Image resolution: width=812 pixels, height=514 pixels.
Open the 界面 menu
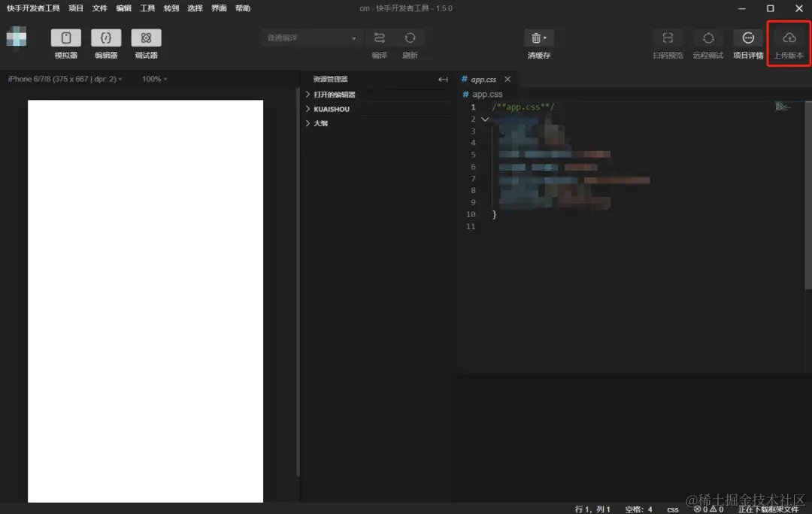click(219, 8)
